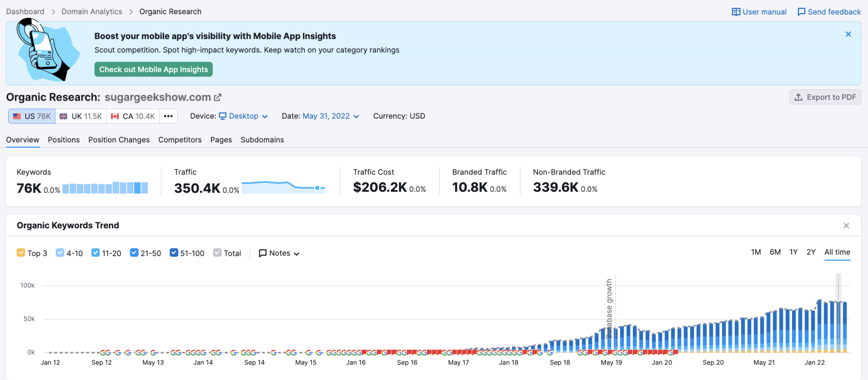Select the All time range

click(837, 252)
